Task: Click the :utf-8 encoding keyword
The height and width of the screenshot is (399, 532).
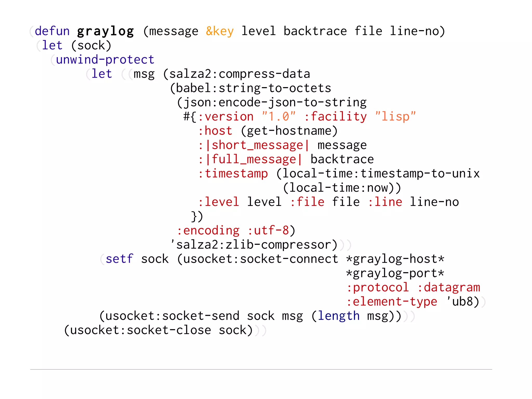Action: 268,230
